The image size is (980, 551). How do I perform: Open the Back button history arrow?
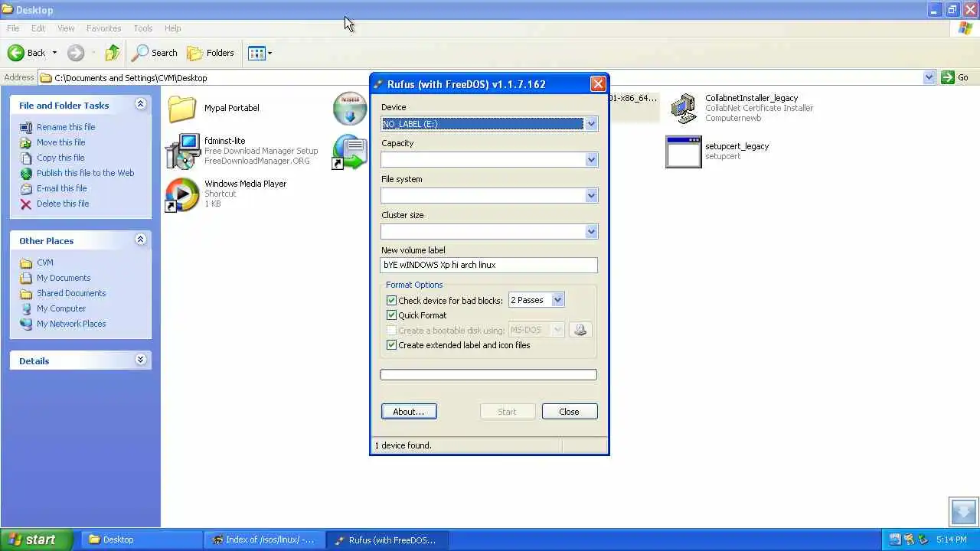54,53
